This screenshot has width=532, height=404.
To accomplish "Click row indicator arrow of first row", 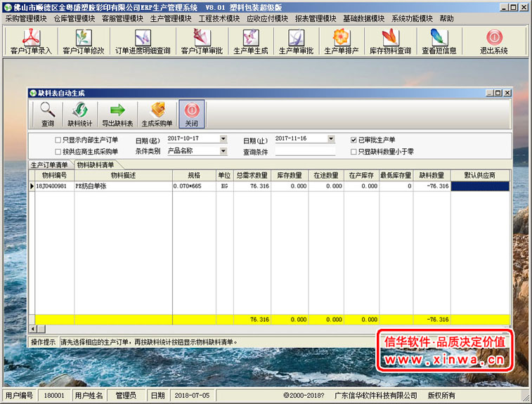I will [32, 186].
